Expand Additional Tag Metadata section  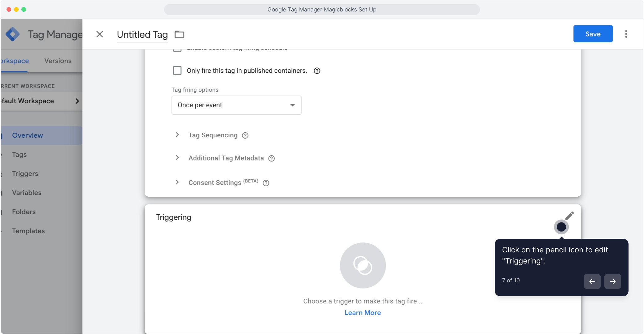pos(177,158)
